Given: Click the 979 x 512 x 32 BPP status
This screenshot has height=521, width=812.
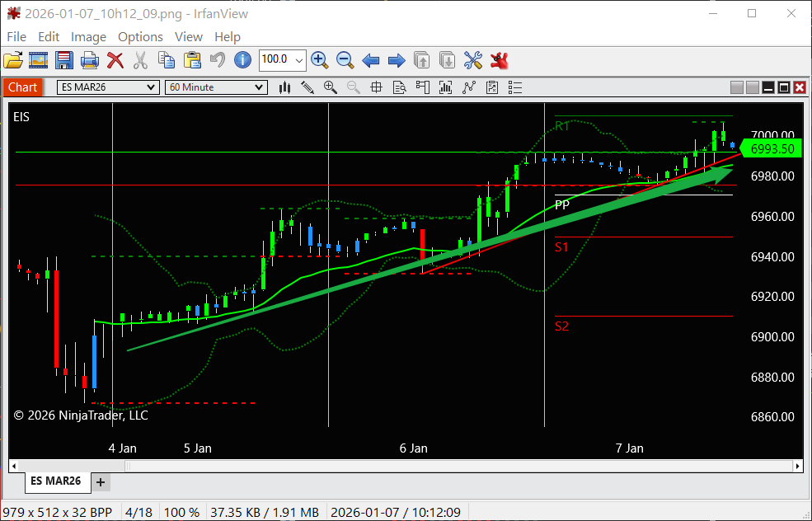Looking at the screenshot, I should (x=57, y=512).
